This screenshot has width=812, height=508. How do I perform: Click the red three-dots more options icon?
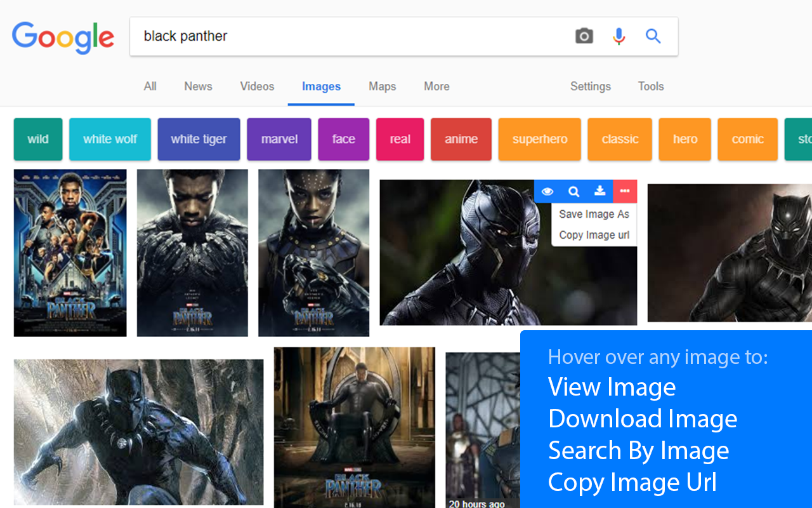click(625, 191)
